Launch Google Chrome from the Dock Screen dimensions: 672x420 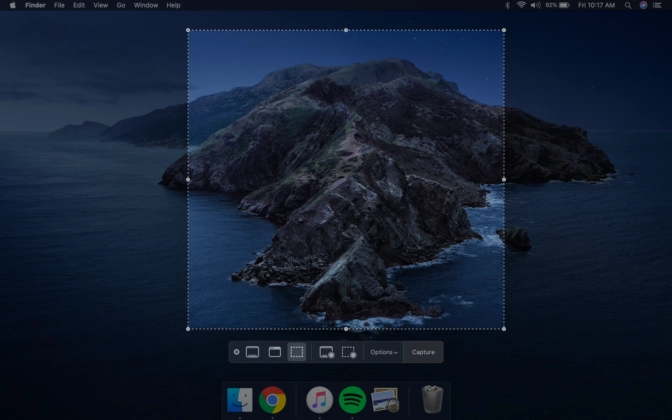272,400
